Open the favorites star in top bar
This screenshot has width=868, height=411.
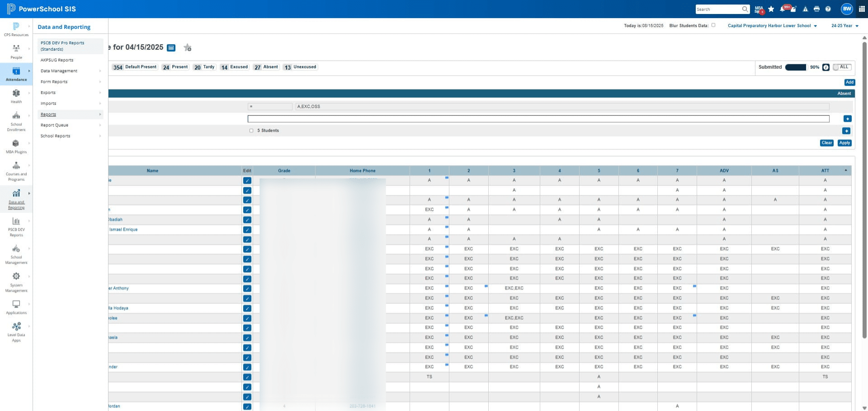click(x=771, y=9)
